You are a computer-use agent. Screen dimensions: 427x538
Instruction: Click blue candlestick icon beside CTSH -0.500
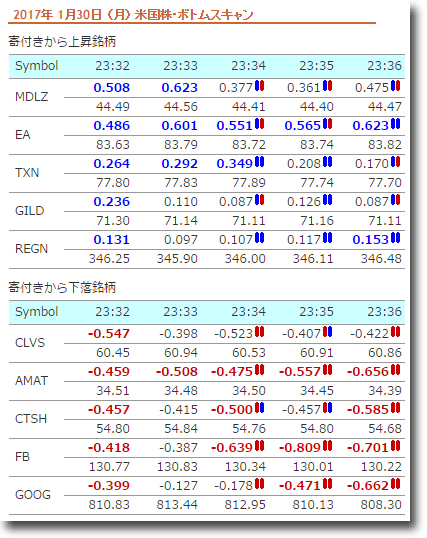(259, 408)
